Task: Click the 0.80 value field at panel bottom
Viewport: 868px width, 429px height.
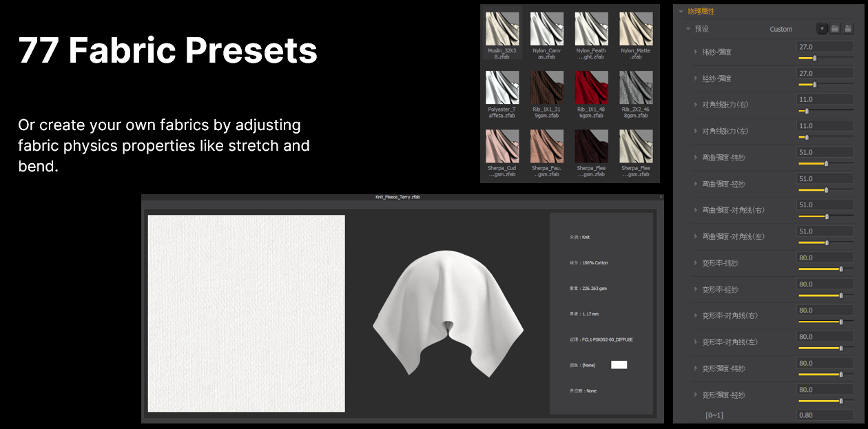Action: [825, 415]
